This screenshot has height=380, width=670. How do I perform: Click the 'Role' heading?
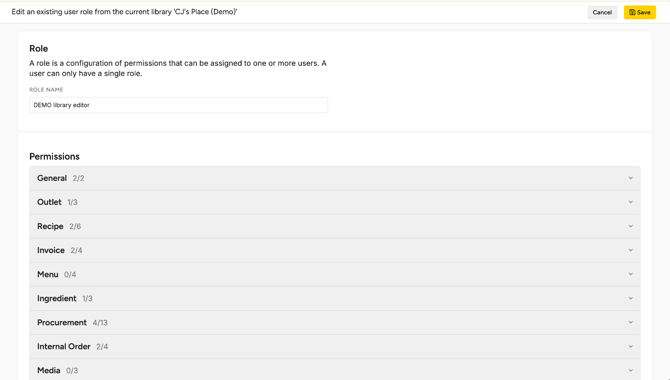coord(38,48)
